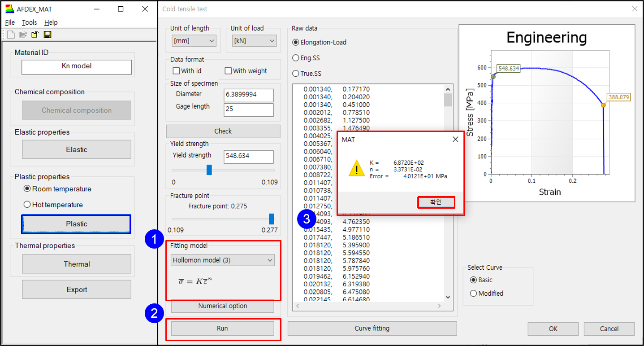Choose the Basic curve option

click(x=481, y=280)
